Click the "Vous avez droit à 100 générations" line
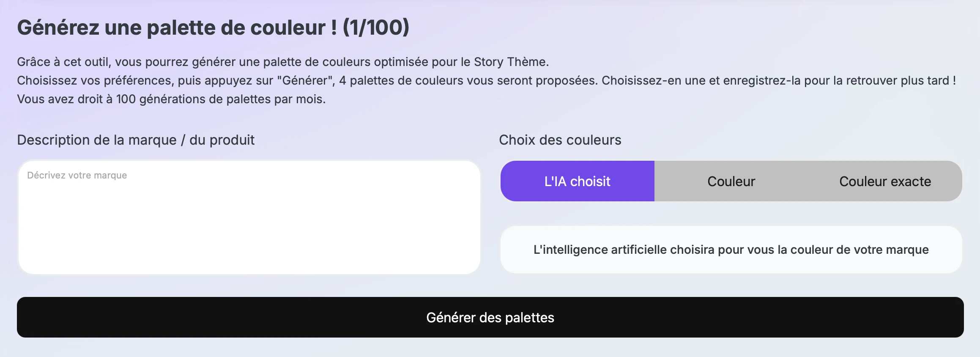The width and height of the screenshot is (980, 357). (x=171, y=99)
